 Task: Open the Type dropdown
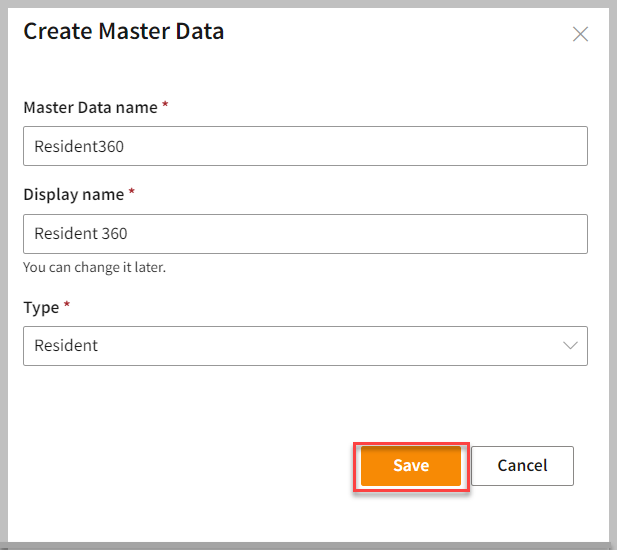[305, 345]
